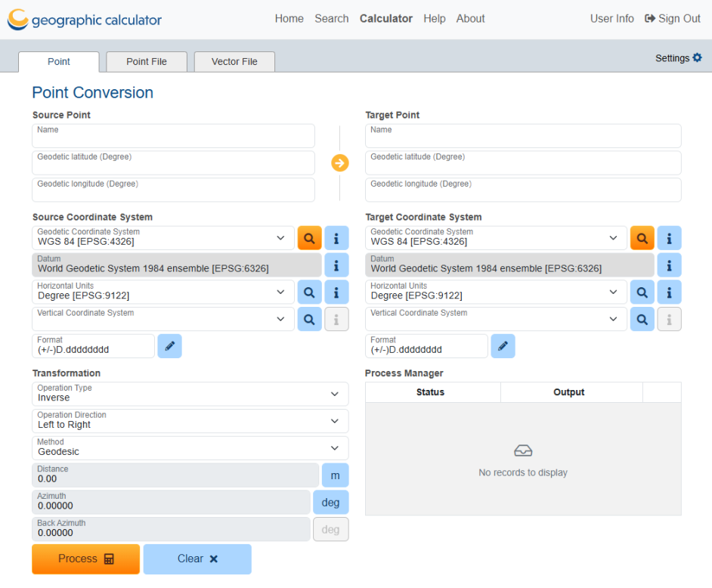Open Calculator in top navigation

click(x=386, y=19)
